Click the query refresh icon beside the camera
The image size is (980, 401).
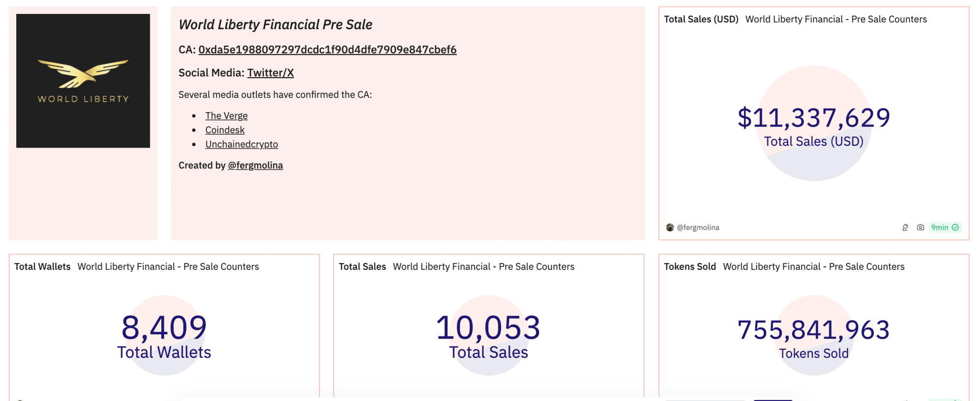tap(905, 228)
